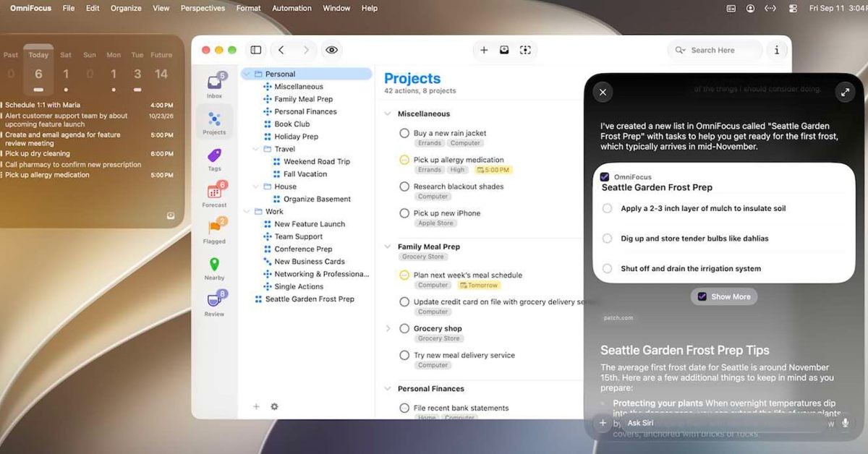
Task: Collapse the Personal folder in sidebar
Action: click(247, 74)
